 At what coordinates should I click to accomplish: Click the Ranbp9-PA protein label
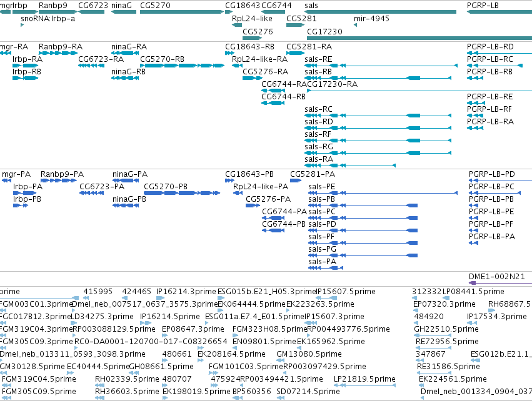(62, 174)
